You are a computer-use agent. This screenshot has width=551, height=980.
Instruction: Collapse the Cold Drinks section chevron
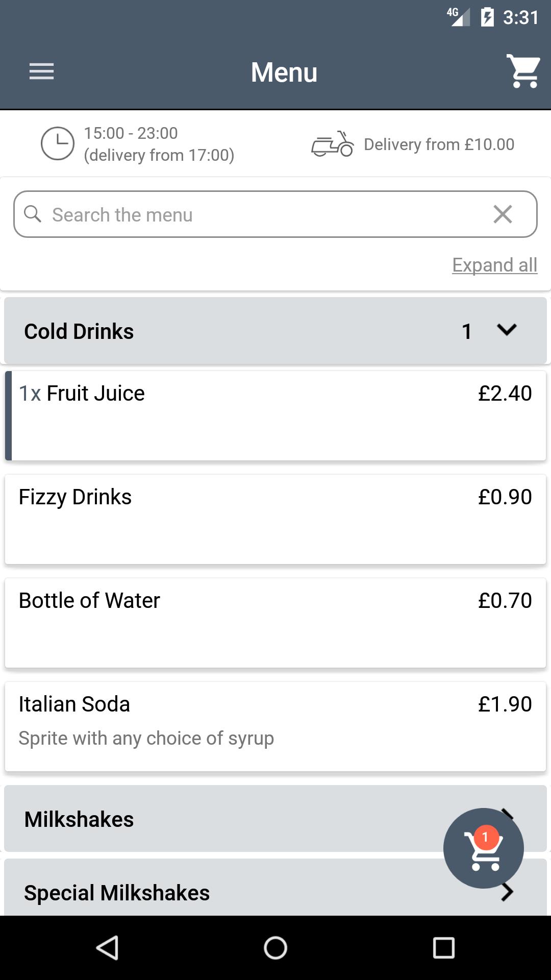(507, 330)
